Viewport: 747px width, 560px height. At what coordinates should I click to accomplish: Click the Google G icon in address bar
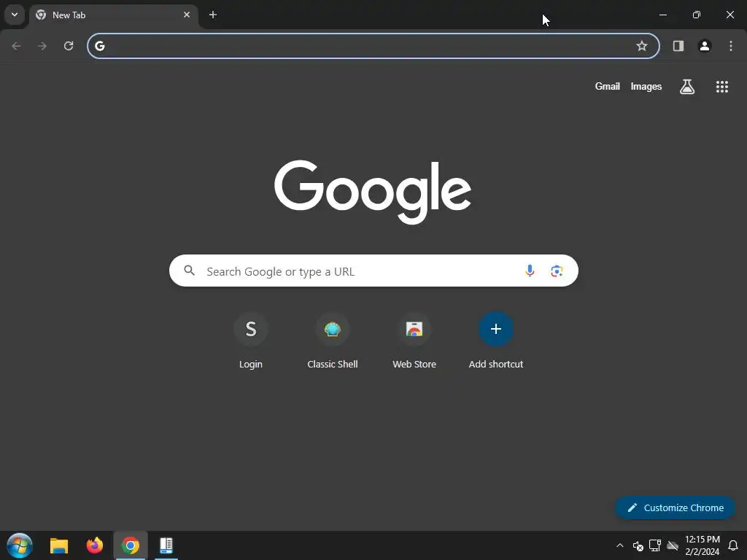click(x=99, y=46)
